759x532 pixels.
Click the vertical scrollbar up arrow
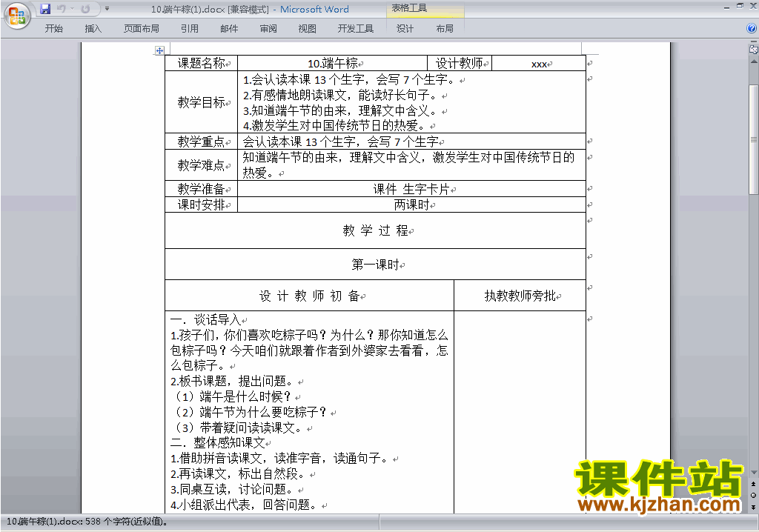pyautogui.click(x=754, y=61)
